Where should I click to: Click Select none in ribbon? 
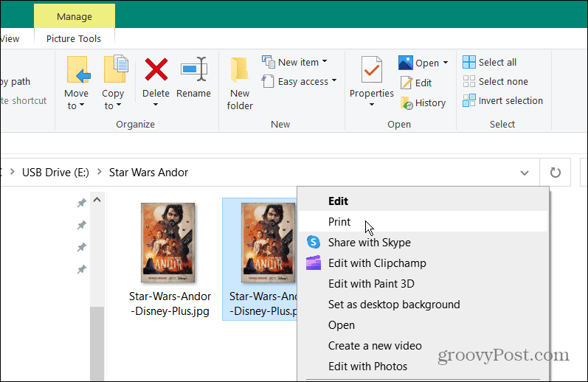(495, 81)
